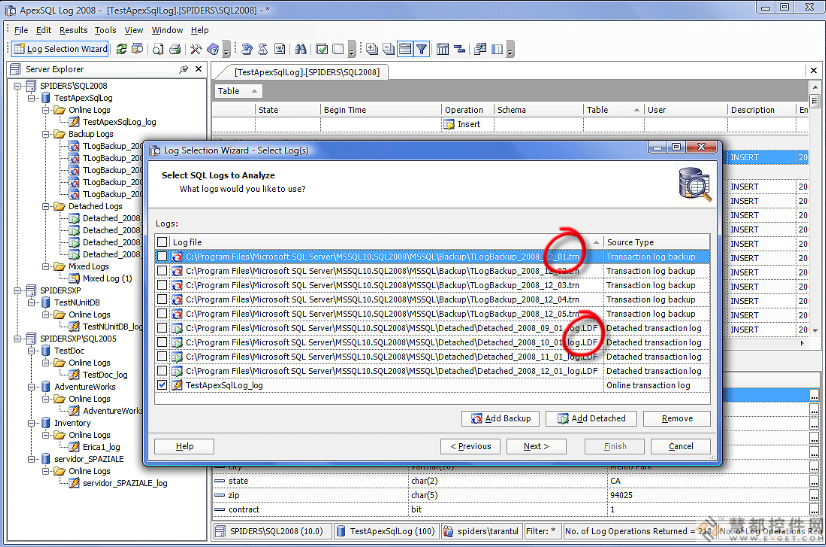The height and width of the screenshot is (547, 826).
Task: Click the binoculars Find icon
Action: click(301, 49)
